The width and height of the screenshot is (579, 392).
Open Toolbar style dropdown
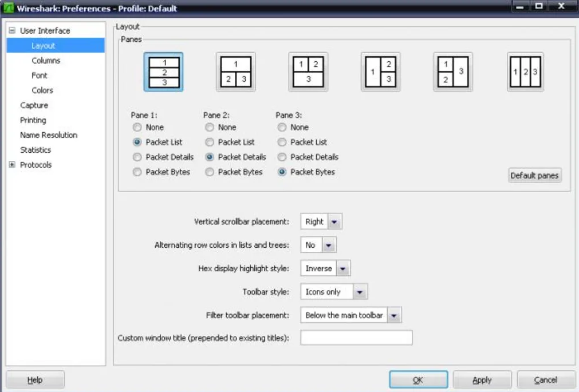point(334,292)
